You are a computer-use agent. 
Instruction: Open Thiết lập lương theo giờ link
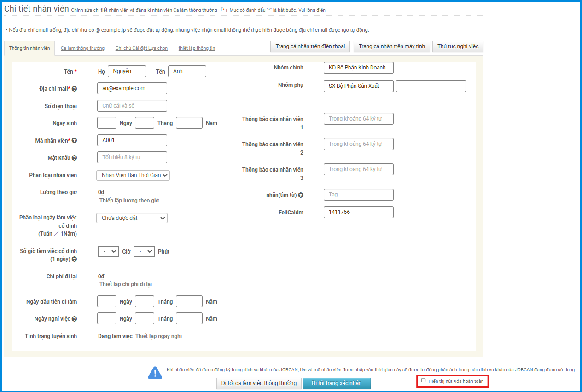tap(129, 201)
